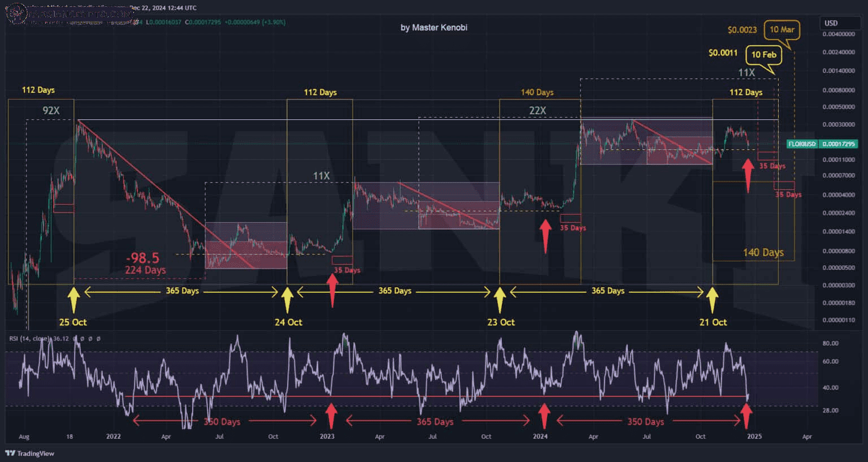Click the '25 Oct' date annotation

point(73,322)
